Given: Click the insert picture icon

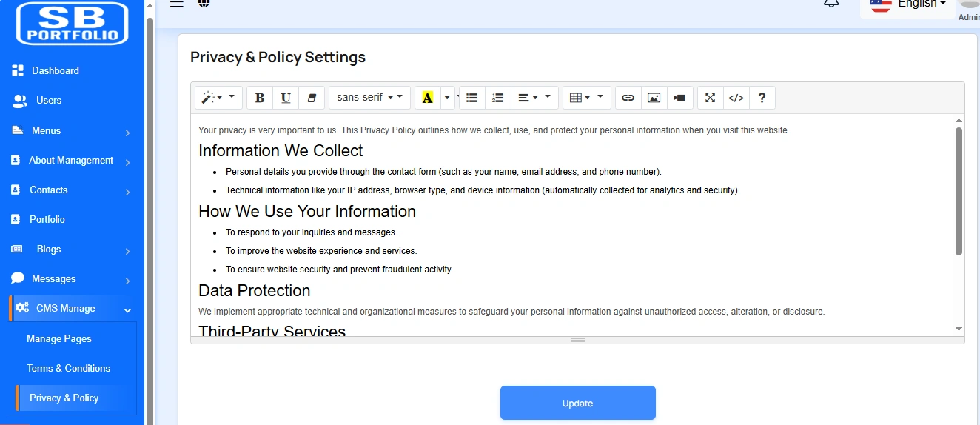Looking at the screenshot, I should tap(654, 98).
